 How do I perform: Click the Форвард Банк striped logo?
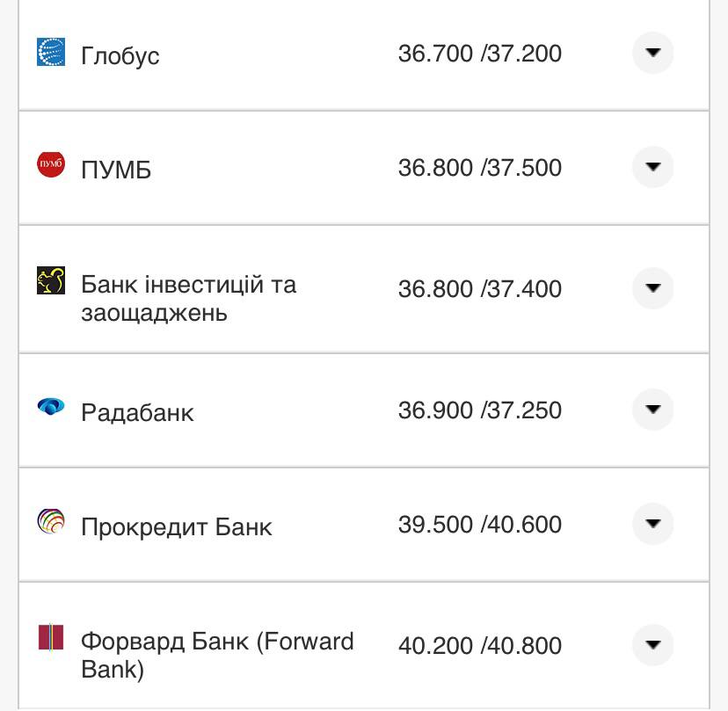point(51,639)
